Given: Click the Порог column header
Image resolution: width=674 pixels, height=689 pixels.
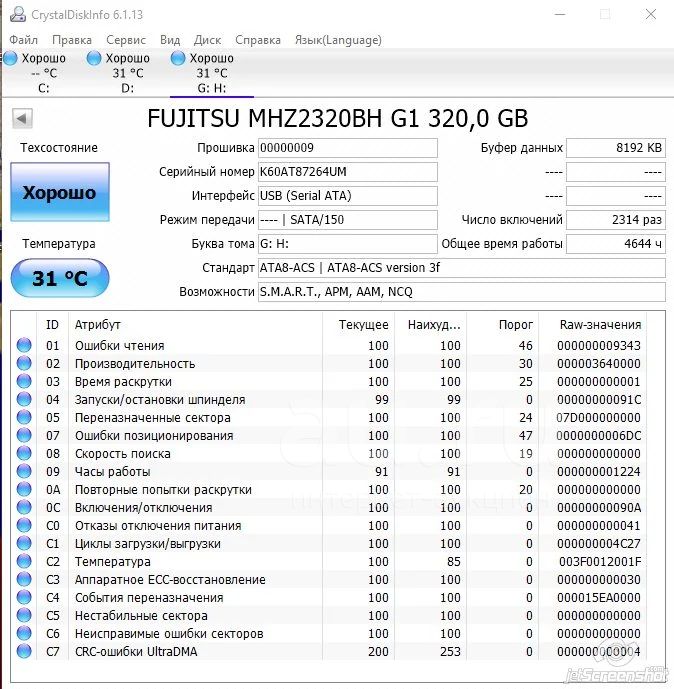Looking at the screenshot, I should tap(503, 325).
